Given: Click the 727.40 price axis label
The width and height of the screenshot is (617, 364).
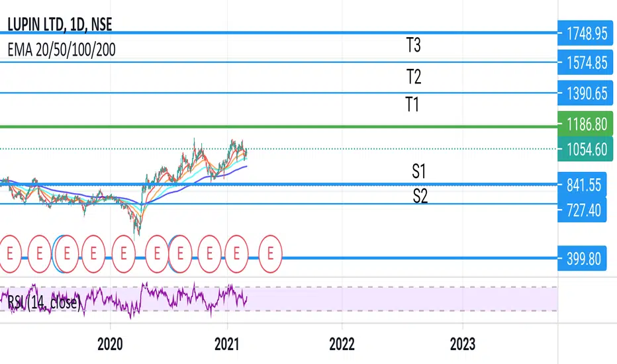Looking at the screenshot, I should tap(582, 210).
